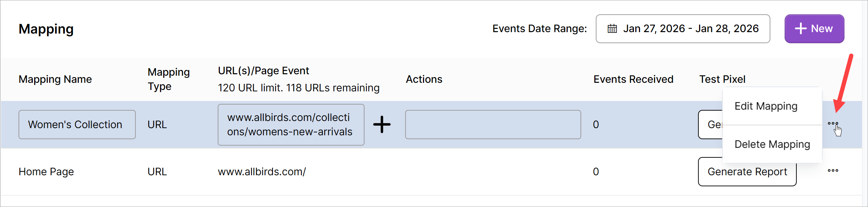Choose Edit Mapping from the context menu
The height and width of the screenshot is (207, 868).
pos(766,106)
